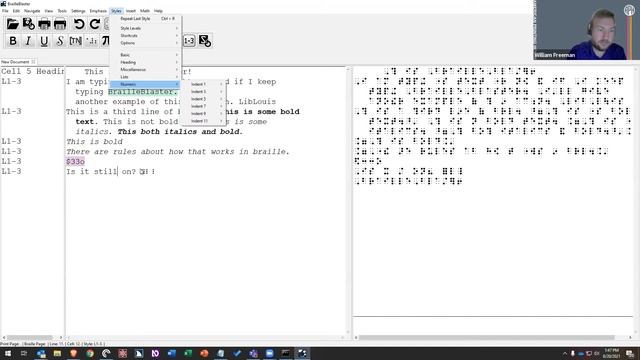Open Google Chrome from the taskbar
Viewport: 640px width, 360px height.
pos(90,353)
